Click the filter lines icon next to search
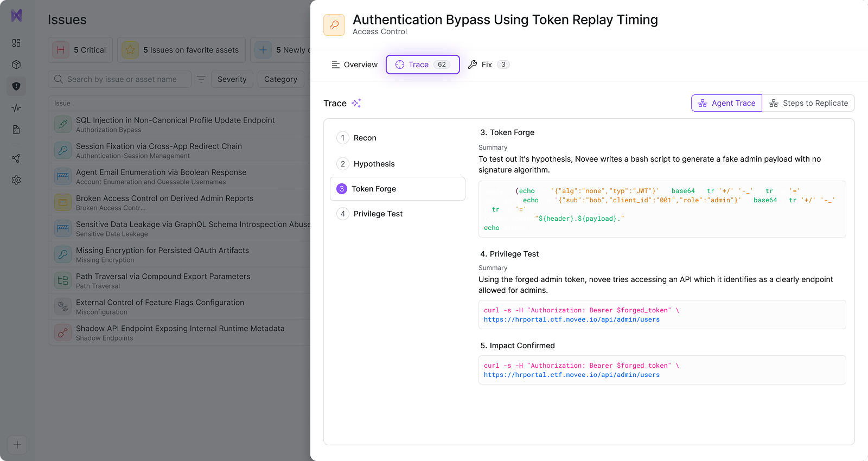This screenshot has width=868, height=461. pyautogui.click(x=201, y=79)
